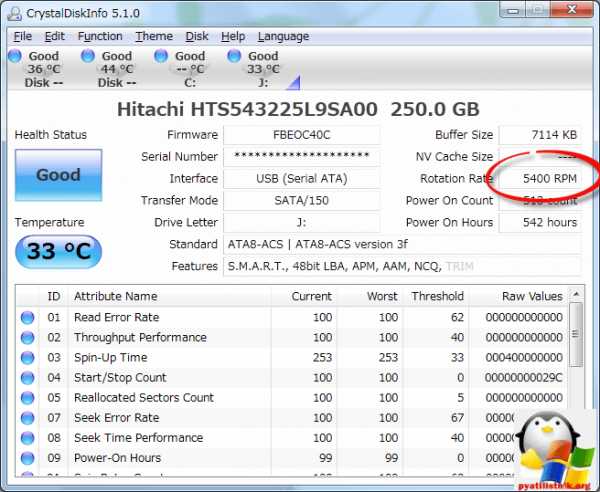Select the Reallocated Sectors Count row

pyautogui.click(x=292, y=398)
